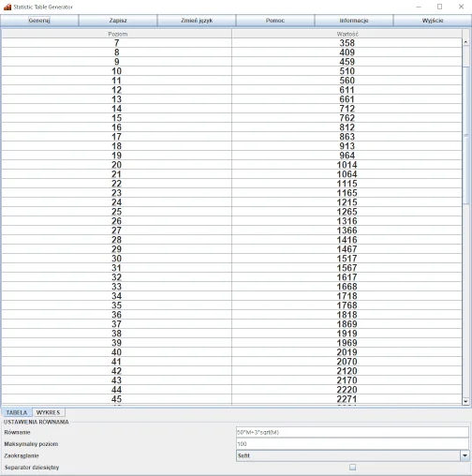This screenshot has height=476, width=472.
Task: Save the table with Zapisz
Action: 118,21
